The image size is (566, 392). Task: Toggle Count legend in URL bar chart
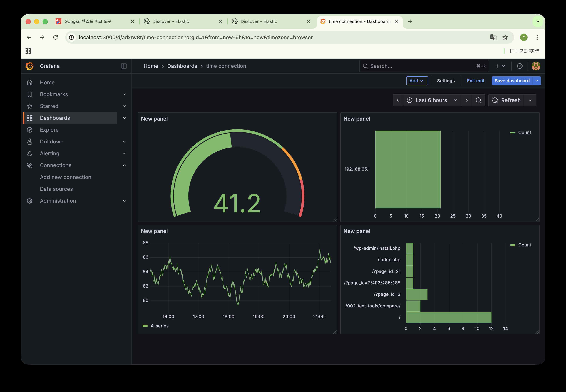[x=524, y=245]
